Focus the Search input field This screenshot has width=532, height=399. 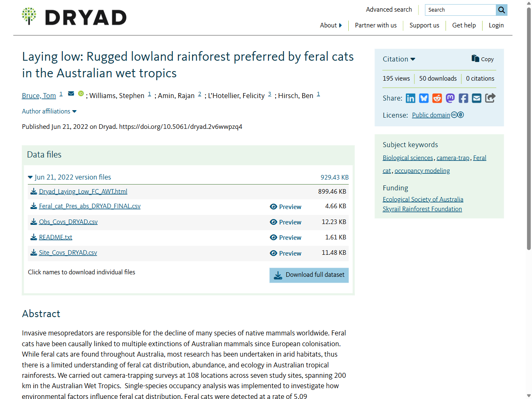click(461, 10)
